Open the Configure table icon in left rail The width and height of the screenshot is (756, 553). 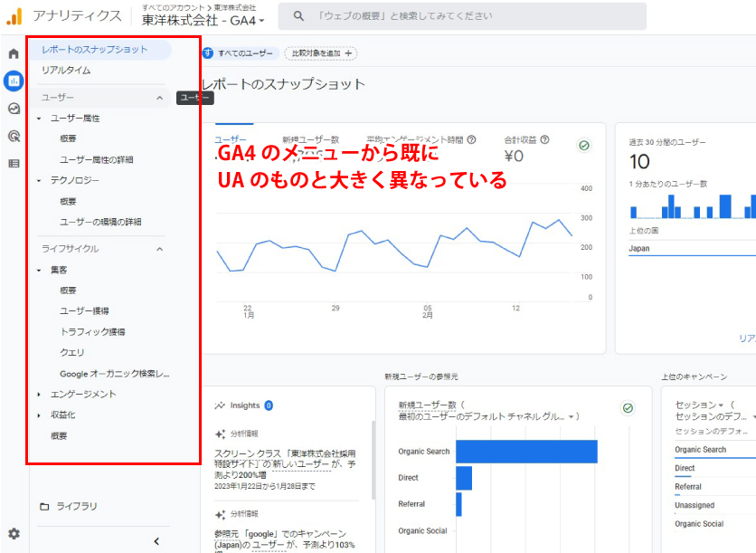[14, 164]
